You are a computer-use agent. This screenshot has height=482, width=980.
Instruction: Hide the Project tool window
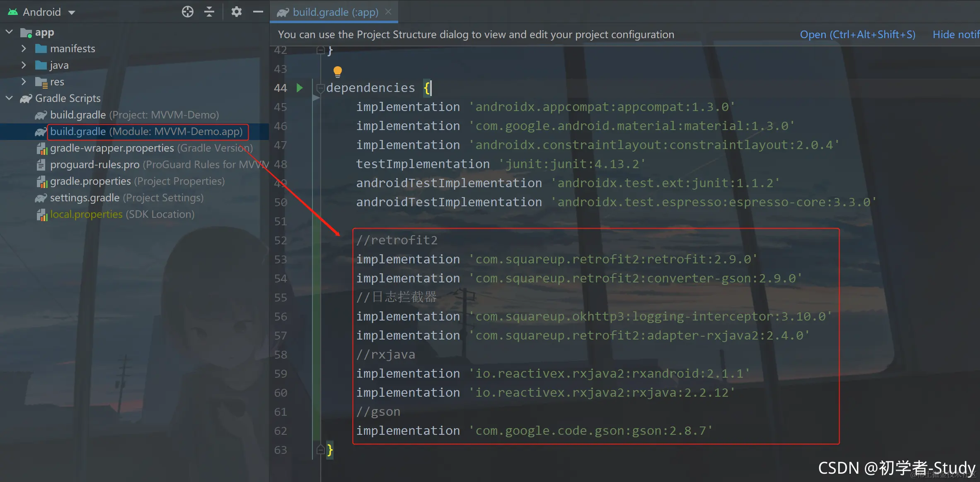coord(258,12)
